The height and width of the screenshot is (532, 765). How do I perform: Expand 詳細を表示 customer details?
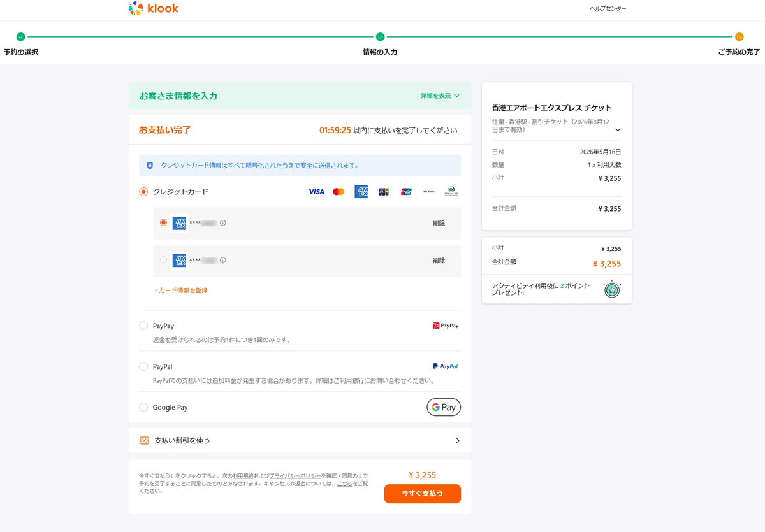440,96
